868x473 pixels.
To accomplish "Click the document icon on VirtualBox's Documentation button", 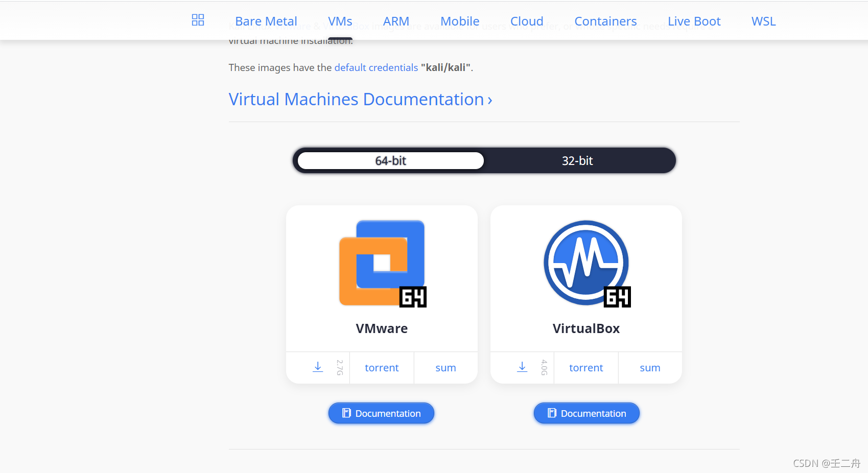I will (x=552, y=413).
